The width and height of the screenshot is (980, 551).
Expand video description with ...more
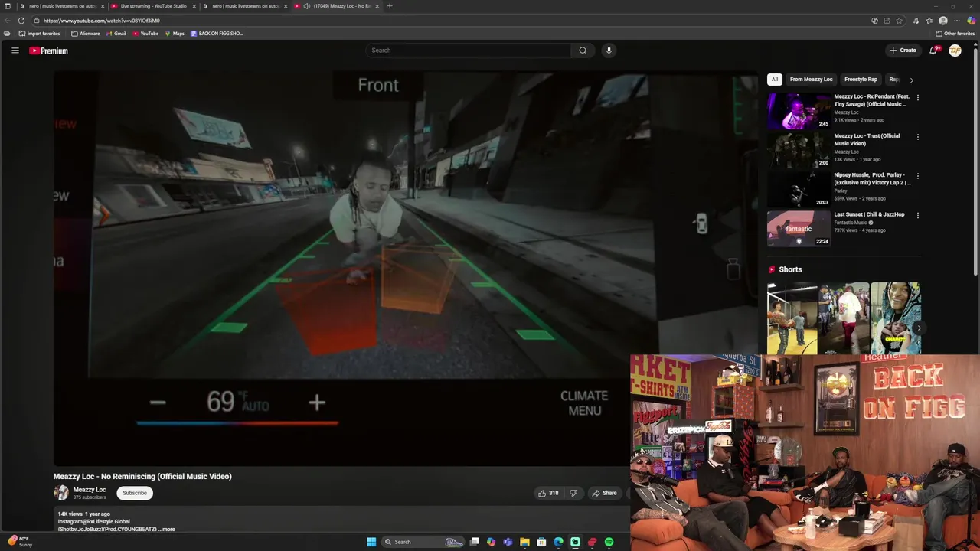pyautogui.click(x=166, y=529)
